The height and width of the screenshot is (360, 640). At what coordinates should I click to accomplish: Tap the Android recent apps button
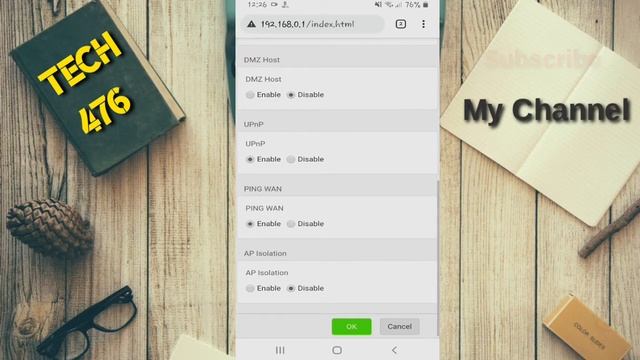(280, 350)
